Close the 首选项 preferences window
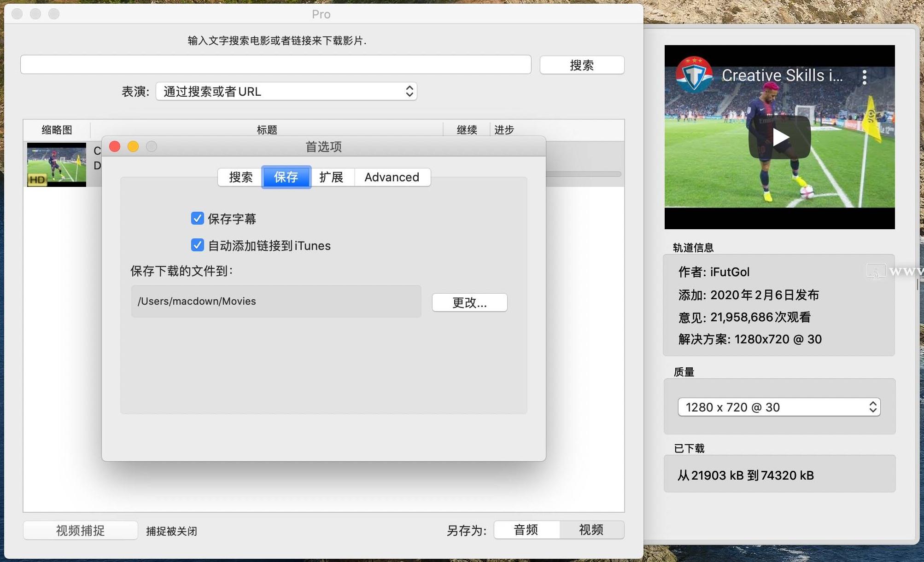Screen dimensions: 924x562 click(115, 146)
